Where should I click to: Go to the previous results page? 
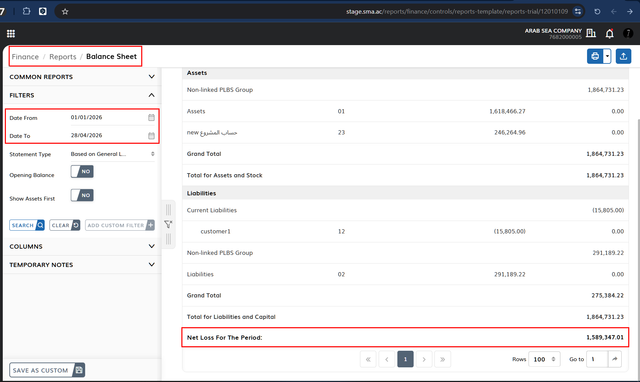click(x=387, y=359)
